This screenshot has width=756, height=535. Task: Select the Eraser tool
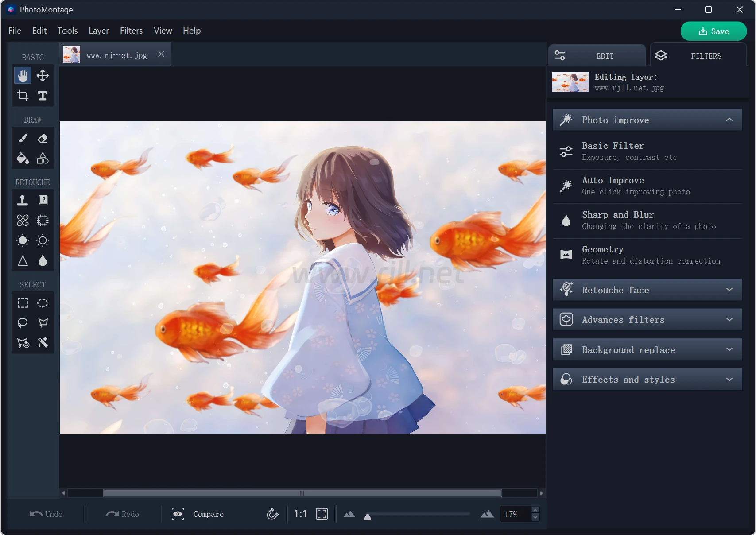coord(43,138)
